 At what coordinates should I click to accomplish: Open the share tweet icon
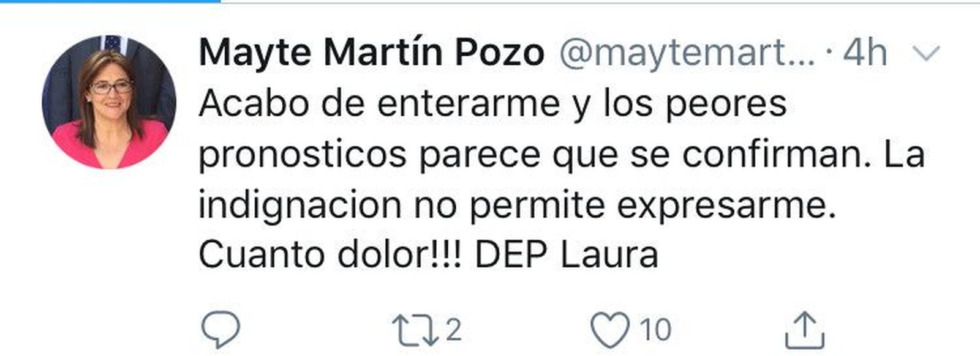tap(804, 330)
